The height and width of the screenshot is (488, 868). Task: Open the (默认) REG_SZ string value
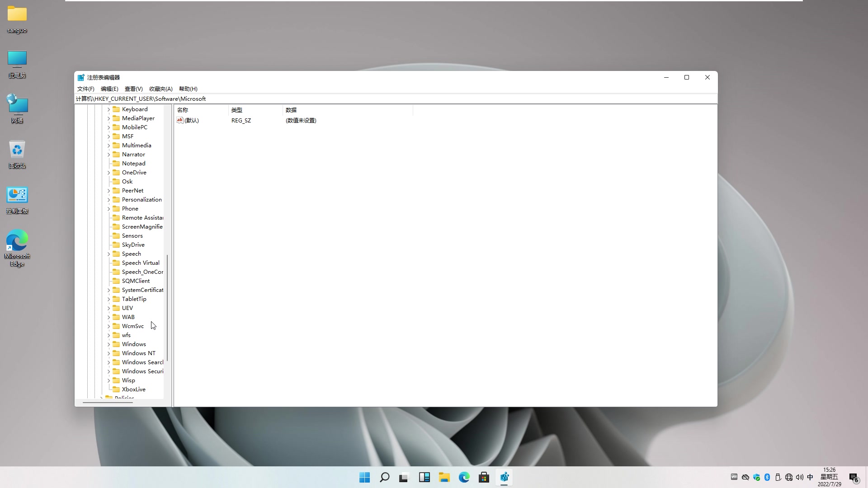pos(191,120)
